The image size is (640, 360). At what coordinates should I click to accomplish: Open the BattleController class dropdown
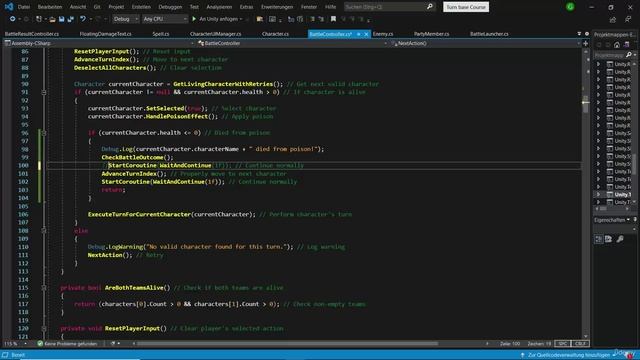[x=292, y=43]
